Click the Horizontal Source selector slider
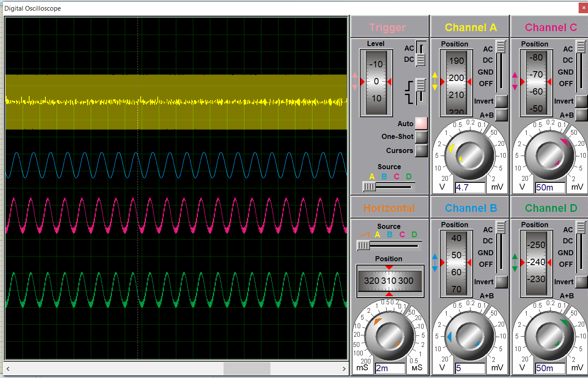The width and height of the screenshot is (588, 378). [388, 245]
